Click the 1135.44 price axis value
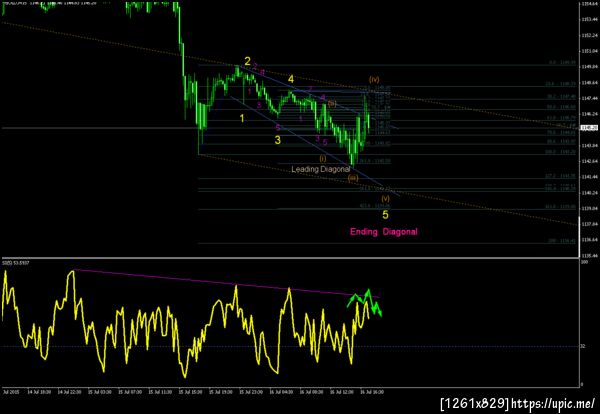The image size is (600, 414). click(590, 255)
